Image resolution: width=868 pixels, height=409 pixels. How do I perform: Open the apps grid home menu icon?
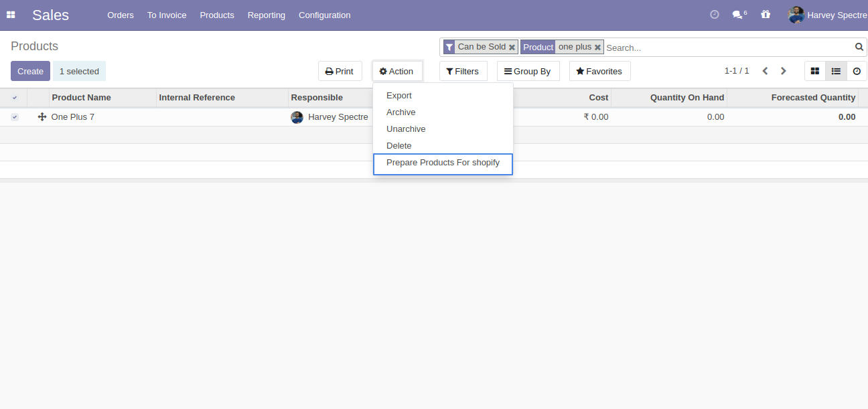[11, 15]
